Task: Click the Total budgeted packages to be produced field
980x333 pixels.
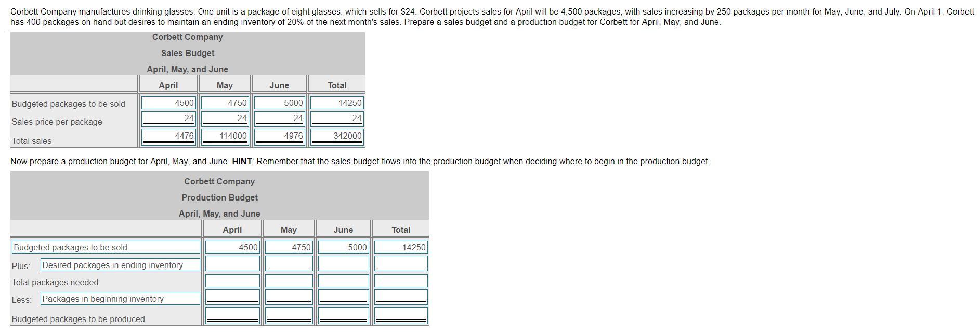Action: [x=401, y=316]
